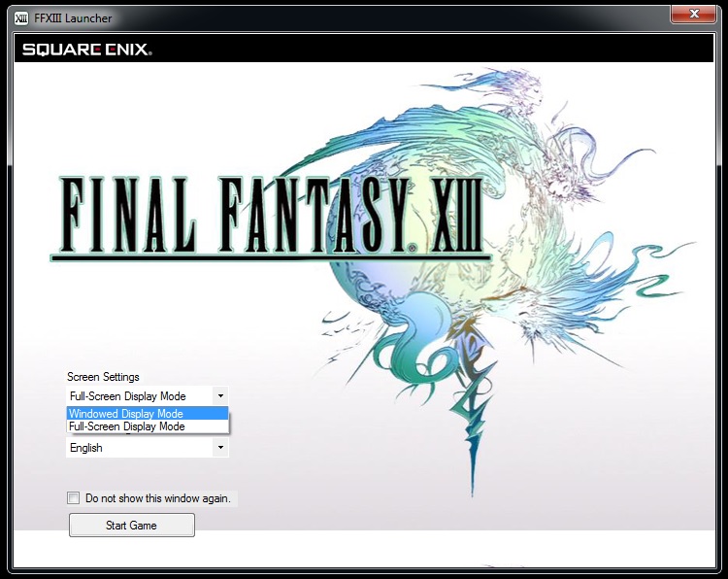The image size is (728, 579).
Task: Click the XIII icon in title bar
Action: point(21,17)
